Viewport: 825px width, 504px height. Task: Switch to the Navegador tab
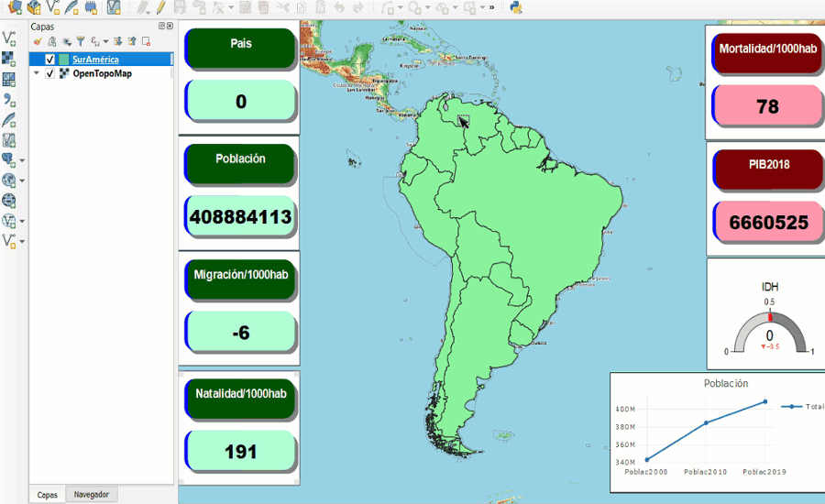pos(91,494)
